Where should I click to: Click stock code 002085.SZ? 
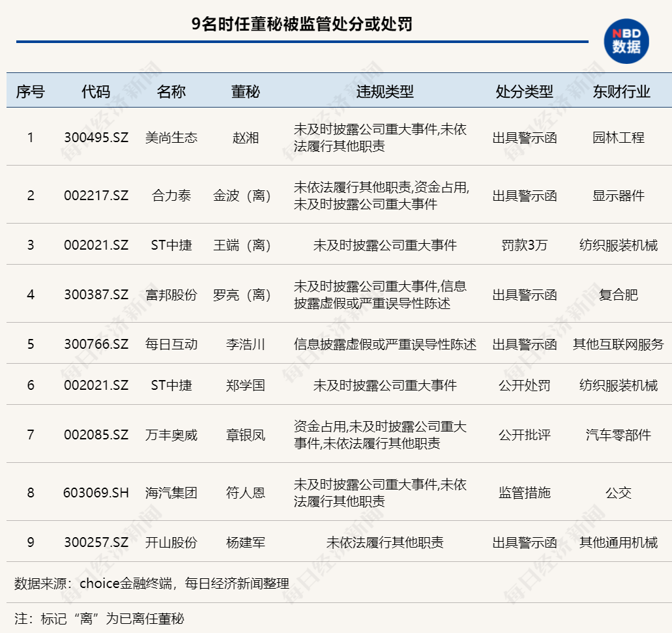tap(96, 435)
